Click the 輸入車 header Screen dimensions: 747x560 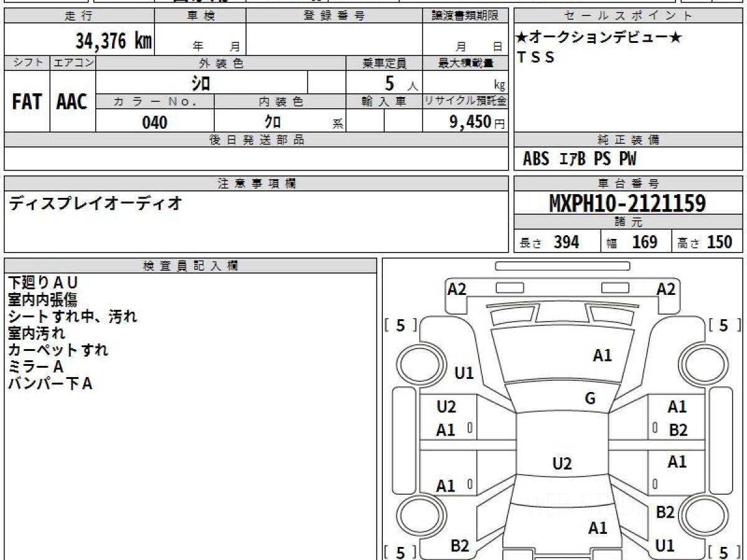[384, 102]
